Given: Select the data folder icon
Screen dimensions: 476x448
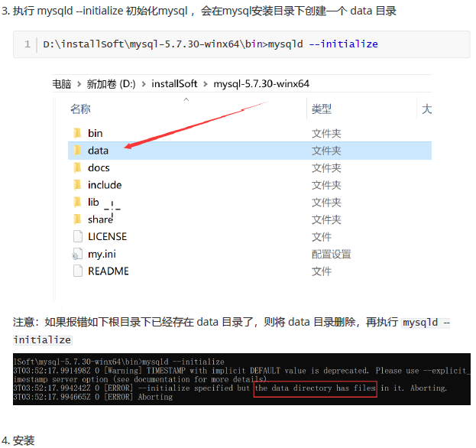Looking at the screenshot, I should coord(77,151).
